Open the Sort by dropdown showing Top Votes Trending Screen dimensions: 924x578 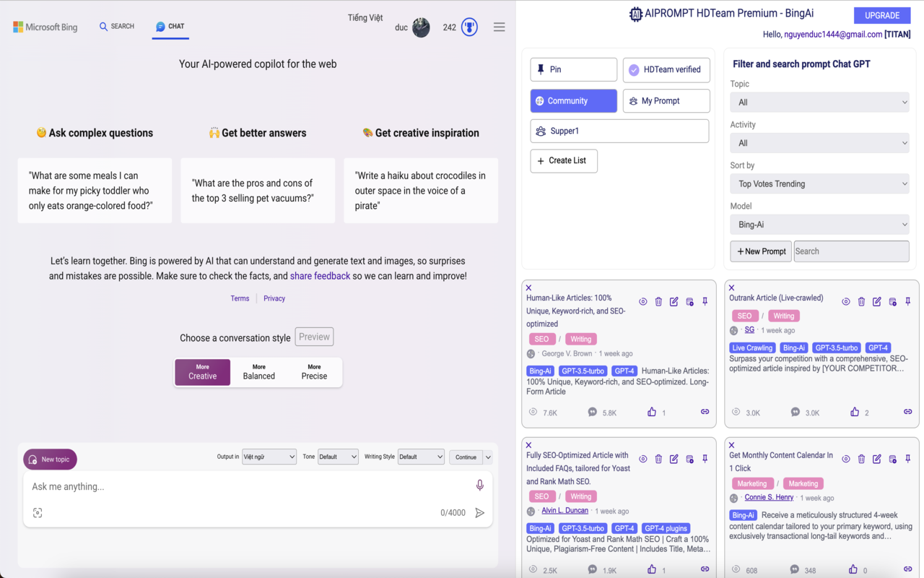coord(819,184)
